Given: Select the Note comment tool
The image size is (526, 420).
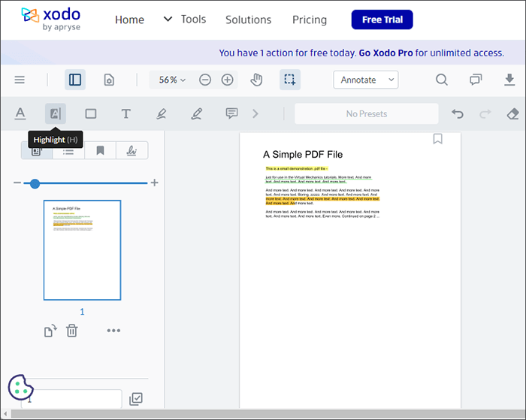Looking at the screenshot, I should point(231,113).
